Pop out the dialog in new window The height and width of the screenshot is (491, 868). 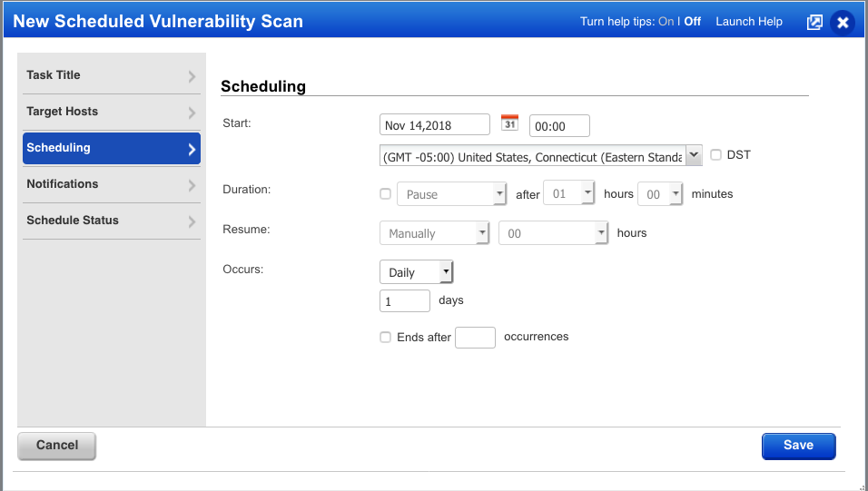point(814,22)
